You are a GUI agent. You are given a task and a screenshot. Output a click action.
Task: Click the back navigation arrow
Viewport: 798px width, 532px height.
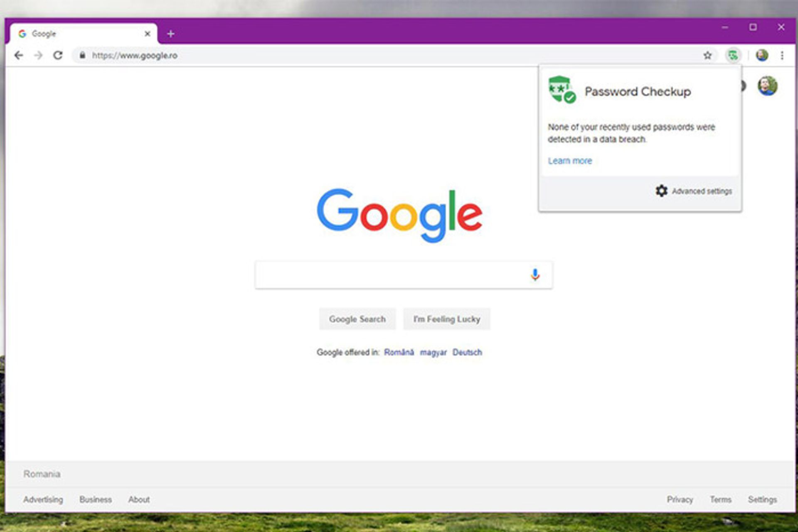click(19, 55)
